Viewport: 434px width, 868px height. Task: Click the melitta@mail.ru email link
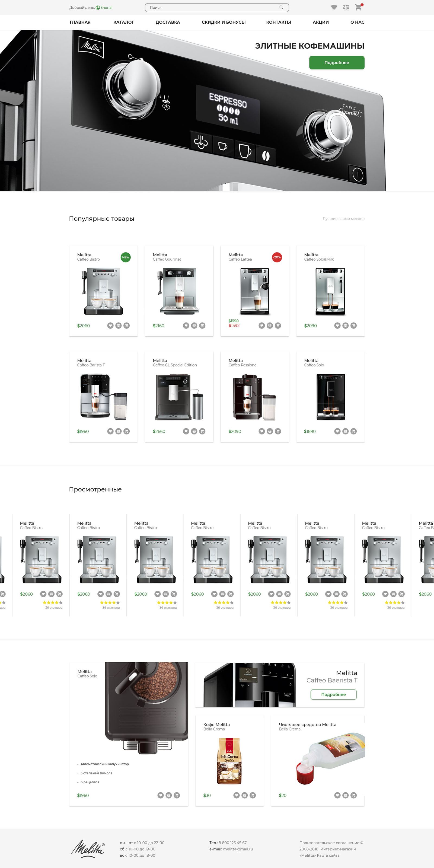click(238, 849)
